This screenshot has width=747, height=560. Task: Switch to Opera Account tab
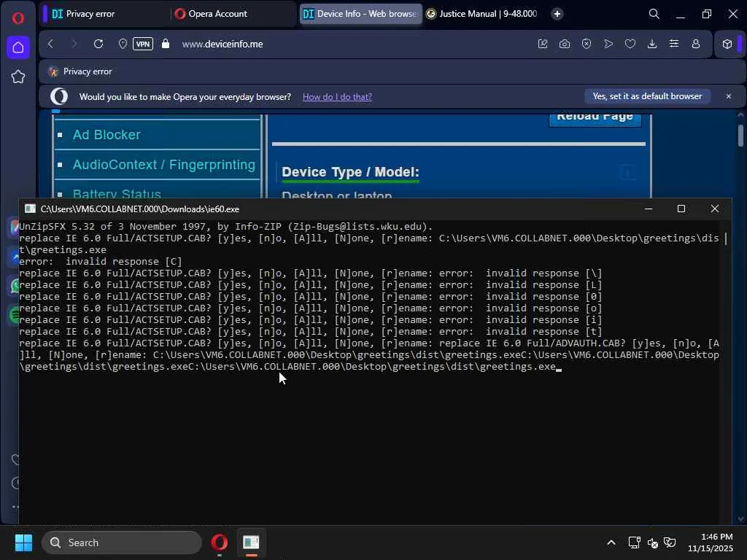(233, 14)
